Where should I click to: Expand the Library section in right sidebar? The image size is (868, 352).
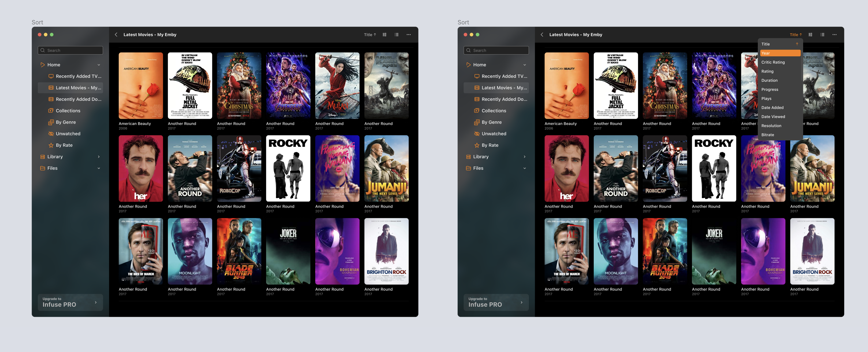pyautogui.click(x=524, y=157)
